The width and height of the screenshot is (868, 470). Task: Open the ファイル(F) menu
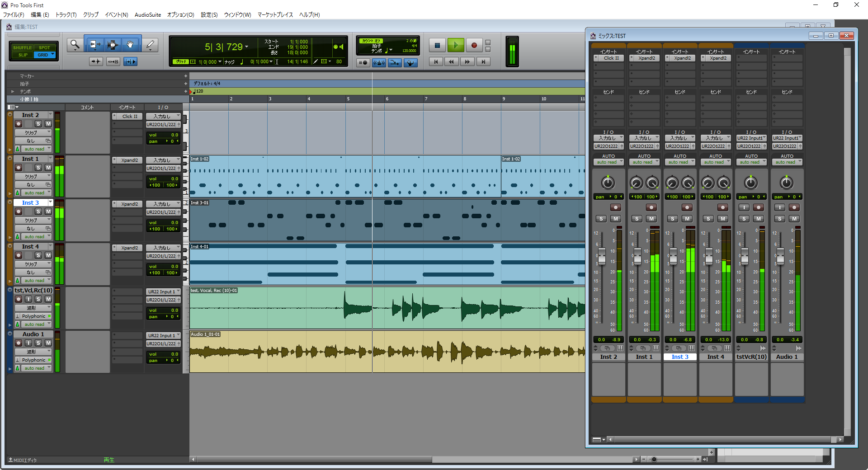coord(14,15)
